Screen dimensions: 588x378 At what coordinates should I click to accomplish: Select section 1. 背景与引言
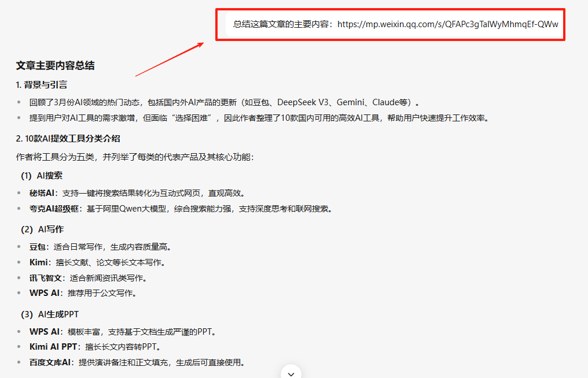[41, 84]
